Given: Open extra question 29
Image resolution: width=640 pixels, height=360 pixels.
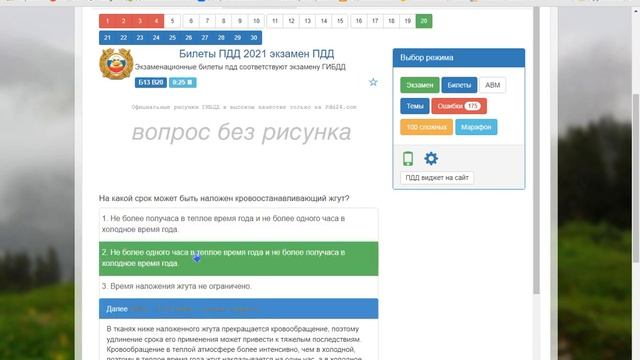Looking at the screenshot, I should pos(238,38).
